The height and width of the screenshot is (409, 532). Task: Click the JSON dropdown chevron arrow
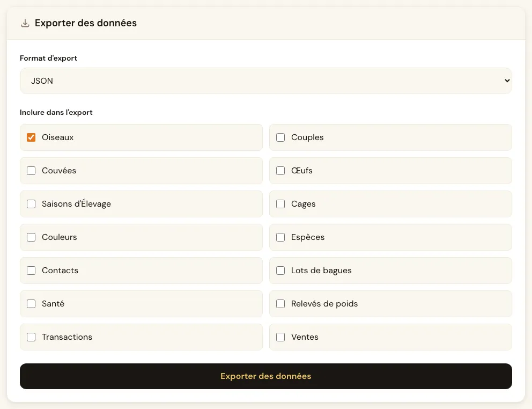click(x=507, y=81)
